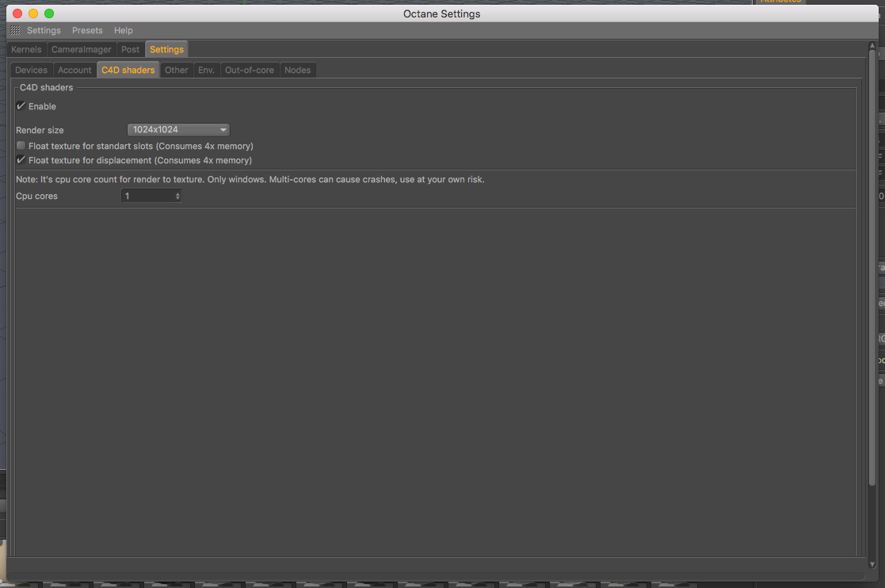The height and width of the screenshot is (588, 885).
Task: Open the Render size 1024x1024 dropdown
Action: point(178,130)
